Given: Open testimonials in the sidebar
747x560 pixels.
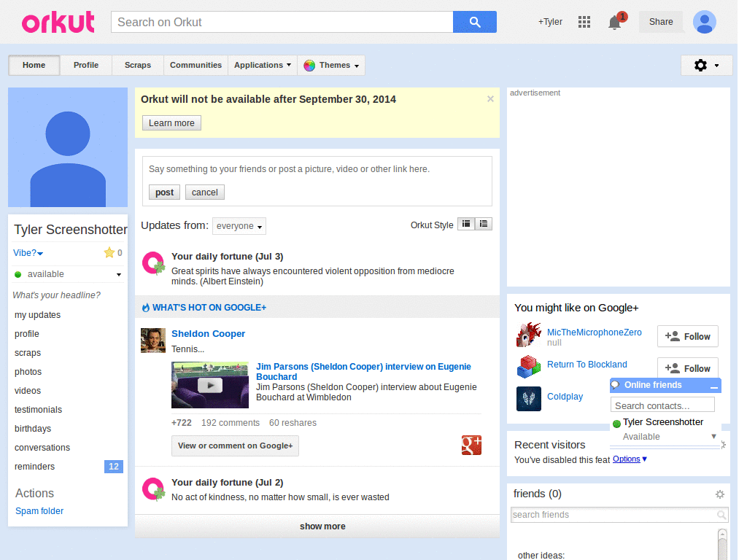Looking at the screenshot, I should pos(38,410).
